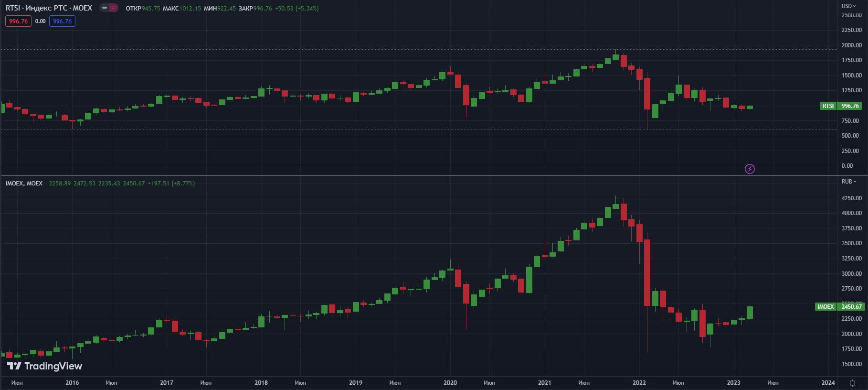Click the red sell price 996.76 button
This screenshot has width=868, height=390.
tap(18, 21)
